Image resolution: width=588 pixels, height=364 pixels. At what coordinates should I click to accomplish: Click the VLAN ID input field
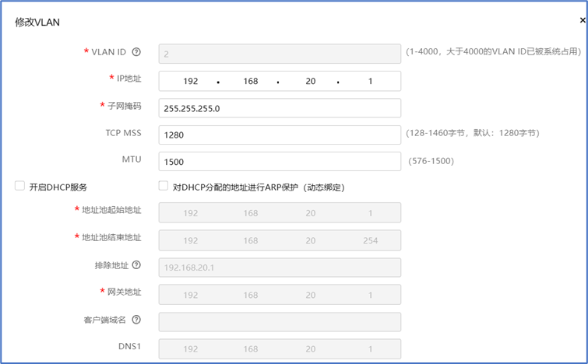280,54
